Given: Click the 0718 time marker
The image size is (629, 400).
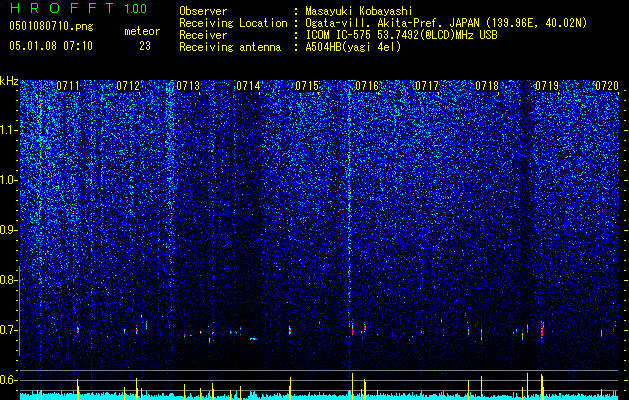Looking at the screenshot, I should [487, 86].
